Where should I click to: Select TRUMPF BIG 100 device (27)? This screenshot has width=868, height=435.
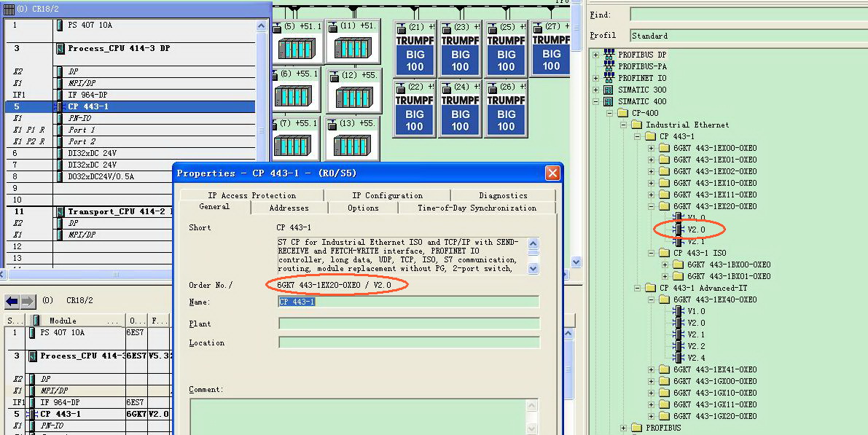(x=550, y=49)
